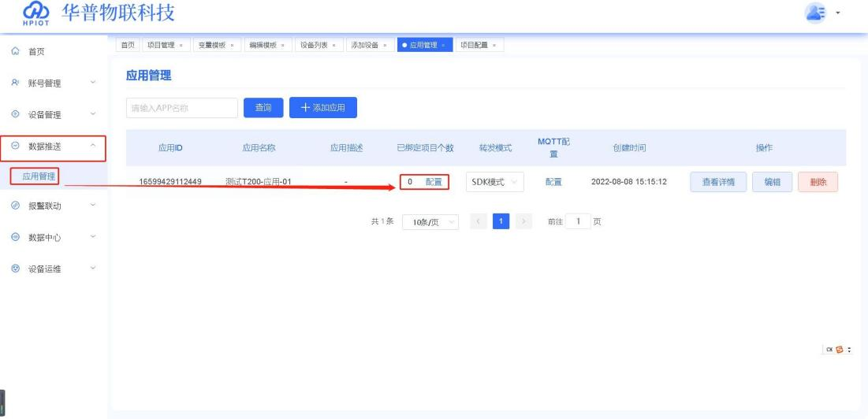Go to next page arrow
The image size is (868, 419).
pos(523,221)
